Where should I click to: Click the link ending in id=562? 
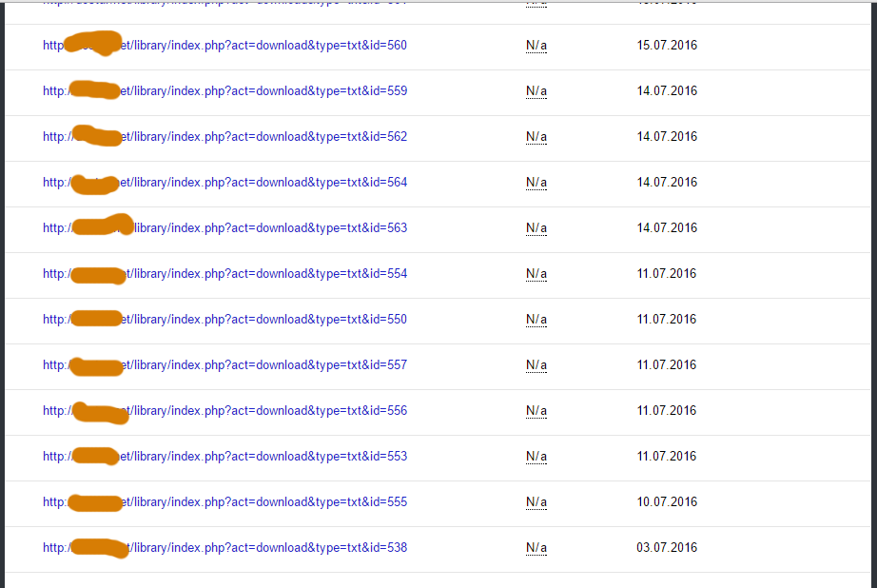[266, 137]
